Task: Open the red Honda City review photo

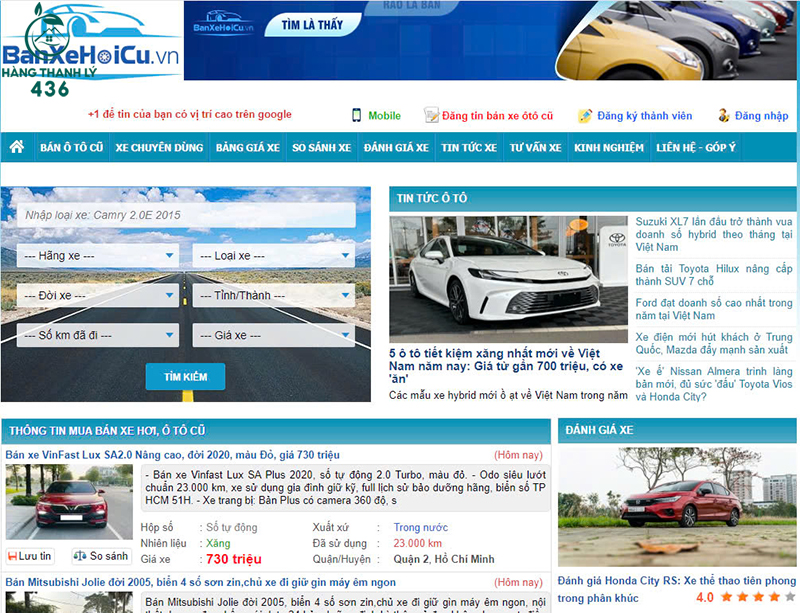Action: tap(677, 507)
